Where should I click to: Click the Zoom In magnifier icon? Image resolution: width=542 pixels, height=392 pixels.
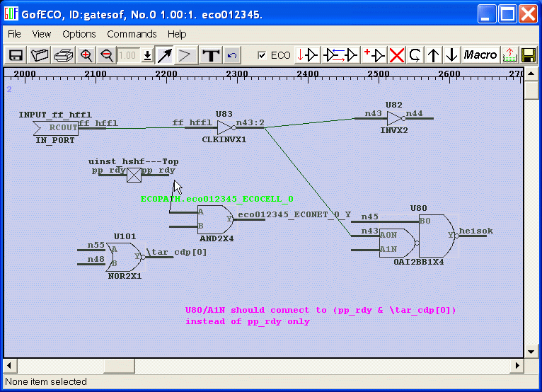click(86, 55)
